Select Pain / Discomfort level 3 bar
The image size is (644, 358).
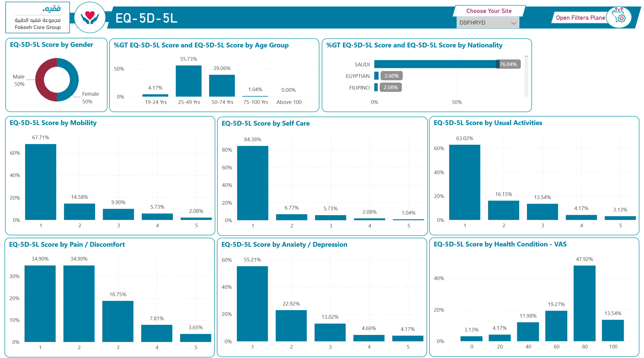(x=118, y=321)
